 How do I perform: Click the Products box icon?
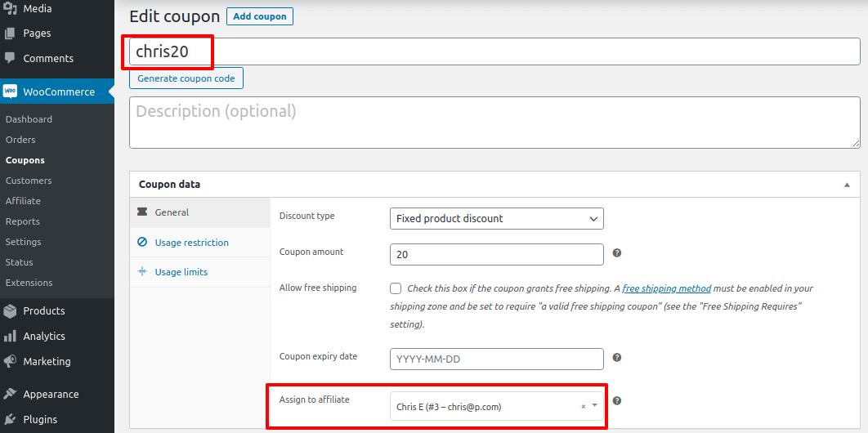[10, 310]
